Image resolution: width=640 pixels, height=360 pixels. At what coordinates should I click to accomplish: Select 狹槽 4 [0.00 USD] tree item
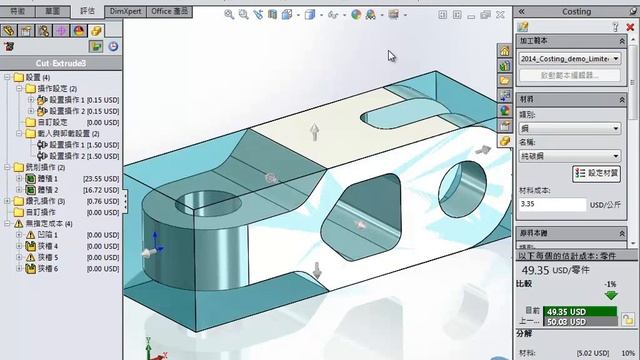pos(72,246)
